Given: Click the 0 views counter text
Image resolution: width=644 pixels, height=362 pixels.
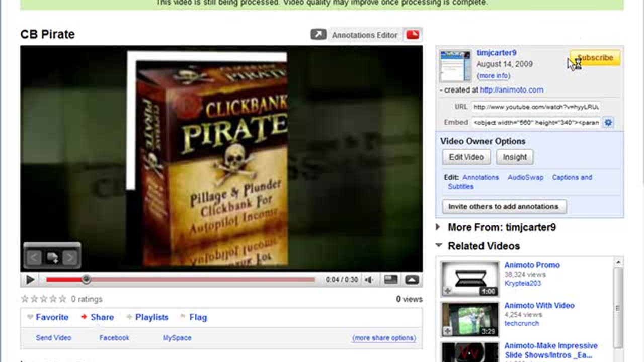Looking at the screenshot, I should click(409, 299).
